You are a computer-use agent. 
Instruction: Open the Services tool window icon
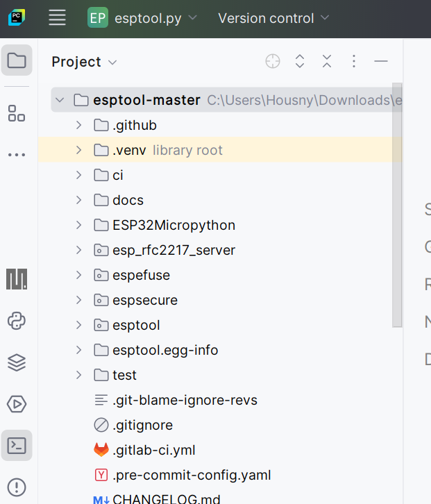pos(17,404)
